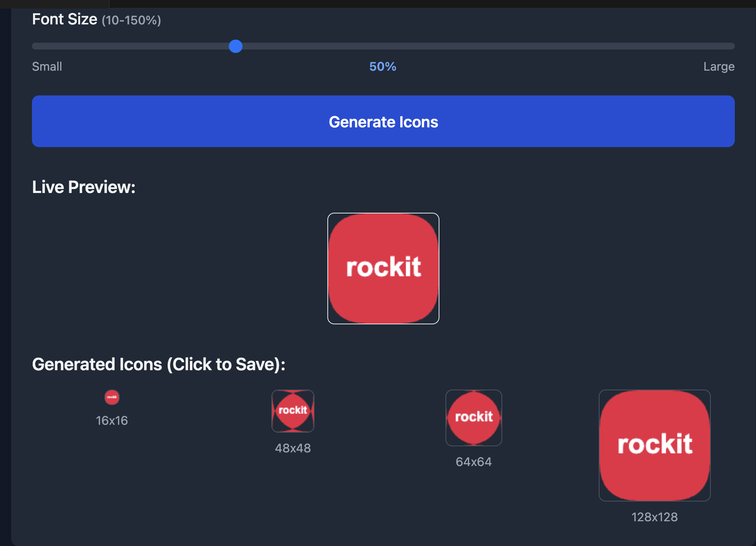The height and width of the screenshot is (546, 756).
Task: Save the 128x128 generated icon
Action: pyautogui.click(x=654, y=445)
